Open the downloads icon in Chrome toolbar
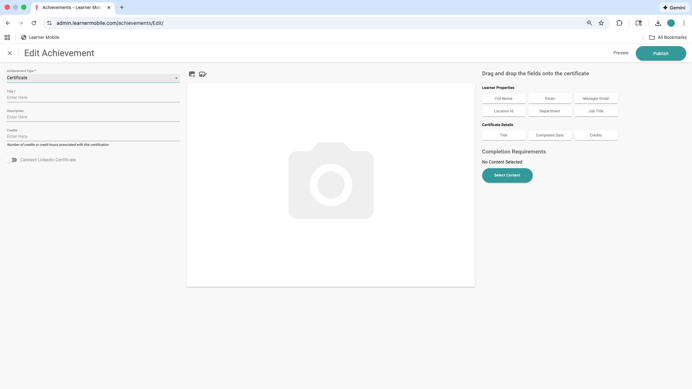This screenshot has width=692, height=389. pyautogui.click(x=658, y=23)
